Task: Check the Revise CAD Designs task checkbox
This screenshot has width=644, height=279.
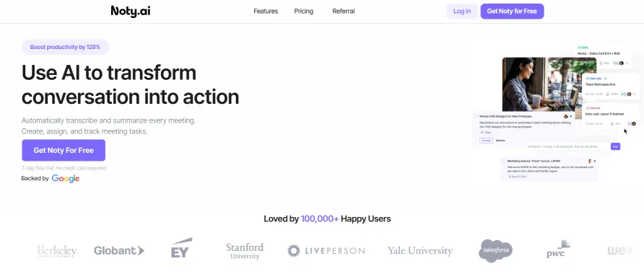Action: pyautogui.click(x=476, y=117)
